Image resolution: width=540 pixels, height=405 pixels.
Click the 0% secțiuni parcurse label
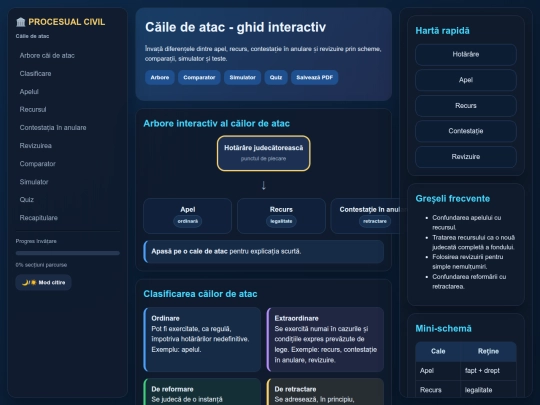coord(41,265)
